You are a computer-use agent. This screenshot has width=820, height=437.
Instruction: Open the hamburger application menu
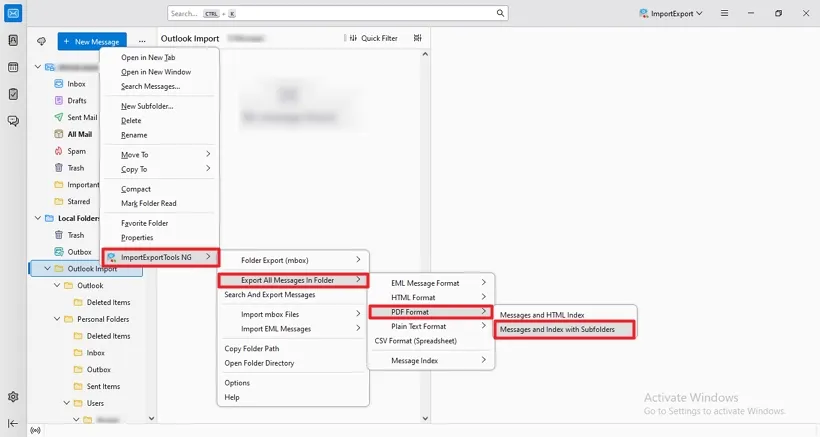724,13
